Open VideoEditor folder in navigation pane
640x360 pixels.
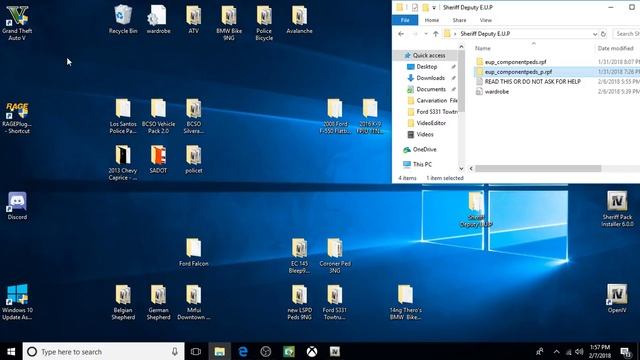click(431, 123)
